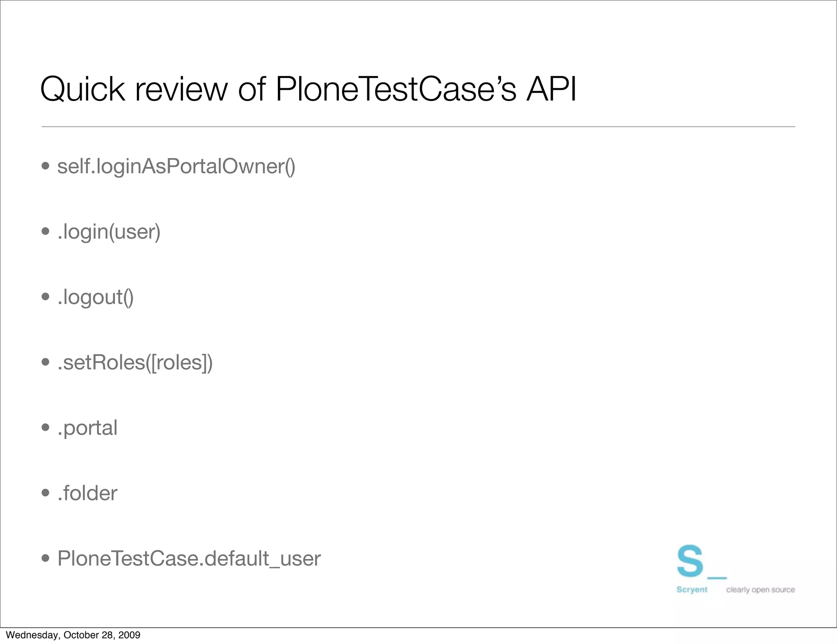Click the bullet dot beside .setRoles([roles])
Viewport: 837px width, 644px height.
pos(46,362)
